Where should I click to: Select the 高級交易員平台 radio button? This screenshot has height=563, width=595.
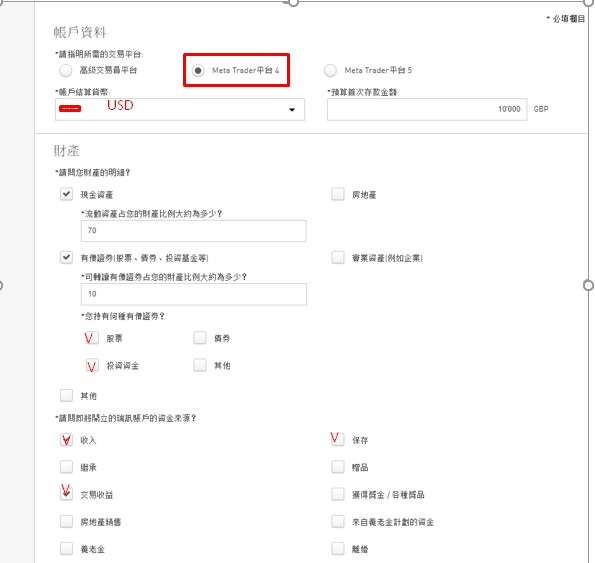[x=66, y=71]
